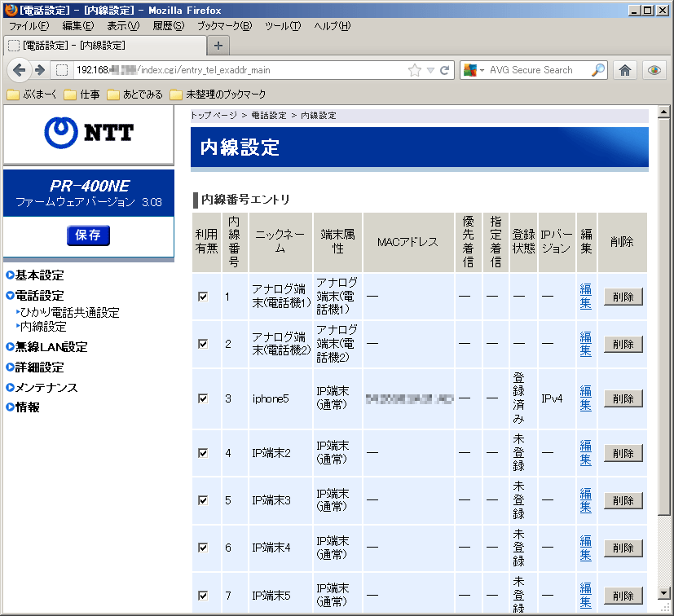Toggle the 利用有無 checkbox for extension 2
Screen dimensions: 674x616
[x=203, y=344]
